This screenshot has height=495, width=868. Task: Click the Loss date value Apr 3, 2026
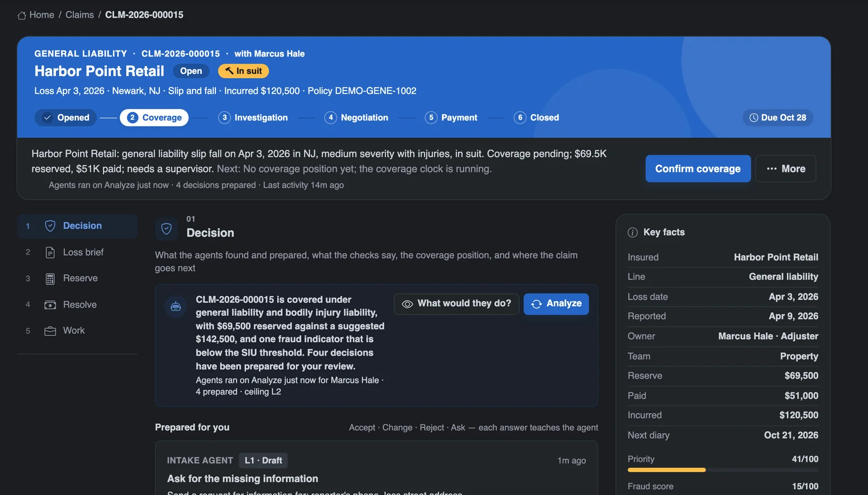coord(793,297)
